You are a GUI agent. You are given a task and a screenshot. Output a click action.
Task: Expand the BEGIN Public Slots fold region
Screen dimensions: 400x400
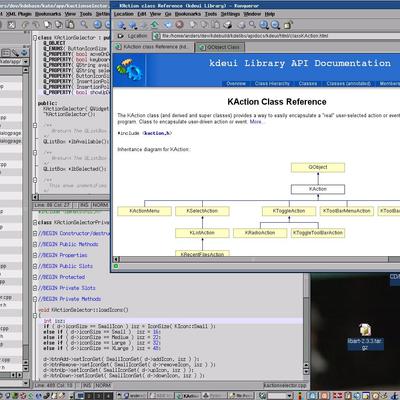[35, 266]
